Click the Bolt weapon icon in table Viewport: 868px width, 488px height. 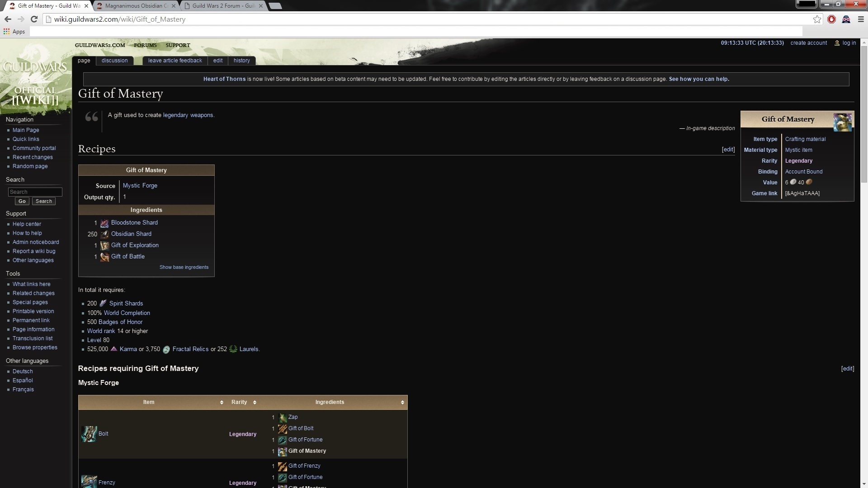pyautogui.click(x=89, y=434)
